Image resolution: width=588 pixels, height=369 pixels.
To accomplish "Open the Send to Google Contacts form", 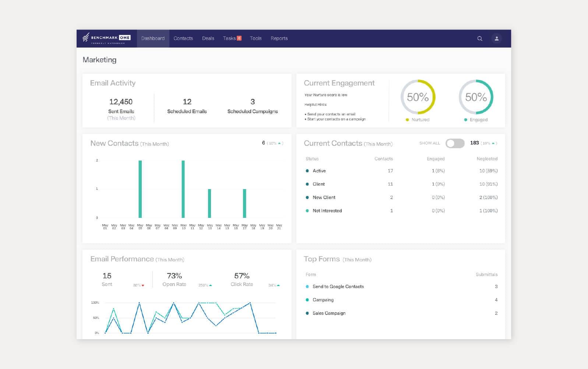I will click(x=338, y=286).
